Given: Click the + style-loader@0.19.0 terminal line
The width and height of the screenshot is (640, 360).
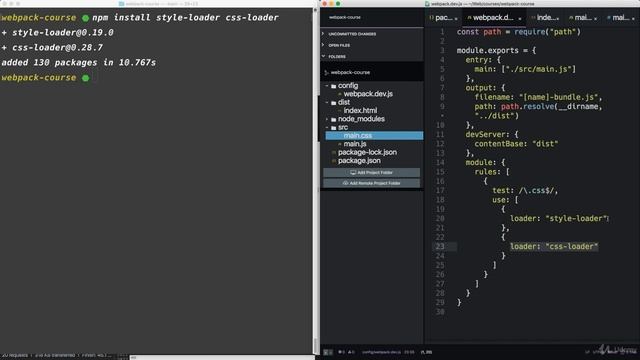Looking at the screenshot, I should click(57, 33).
